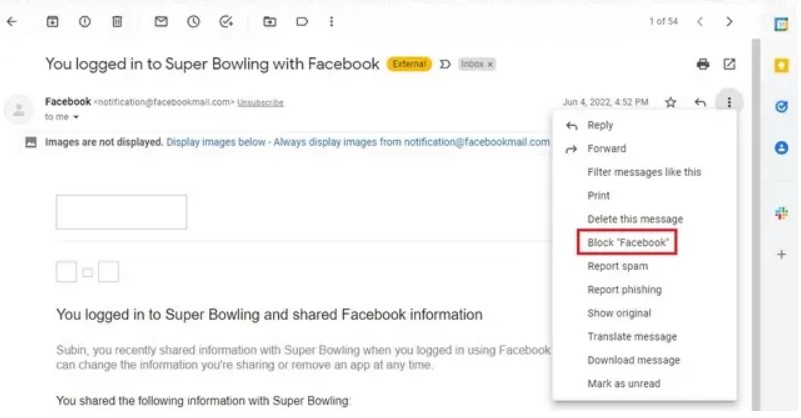Remove the Inbox label via its x

coord(491,64)
